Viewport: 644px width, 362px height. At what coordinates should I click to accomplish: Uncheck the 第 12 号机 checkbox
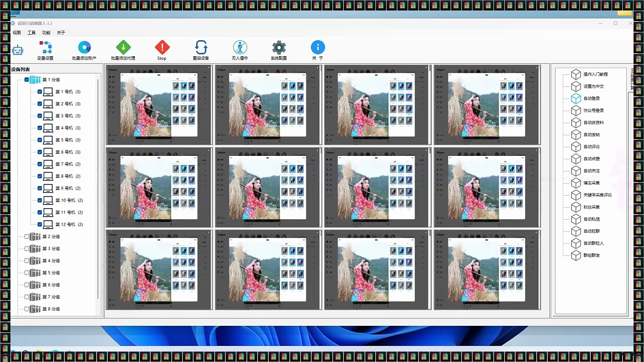click(x=40, y=224)
